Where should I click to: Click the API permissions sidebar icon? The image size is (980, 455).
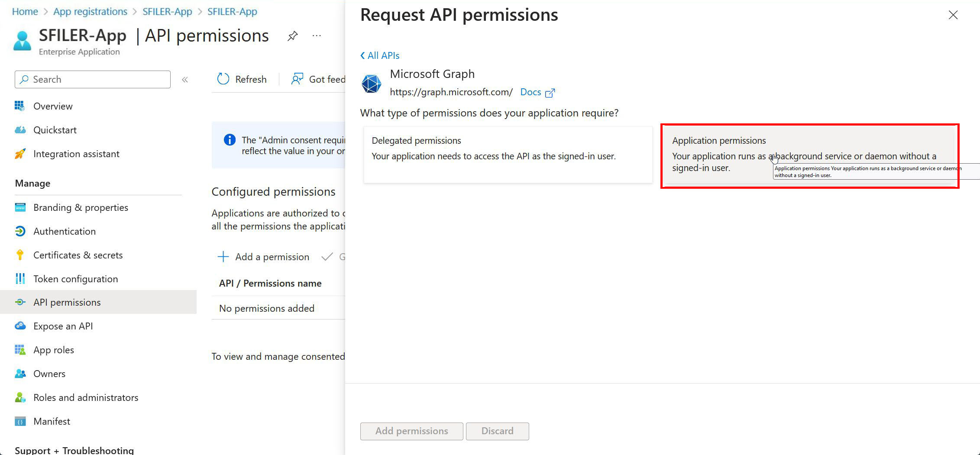(x=20, y=302)
